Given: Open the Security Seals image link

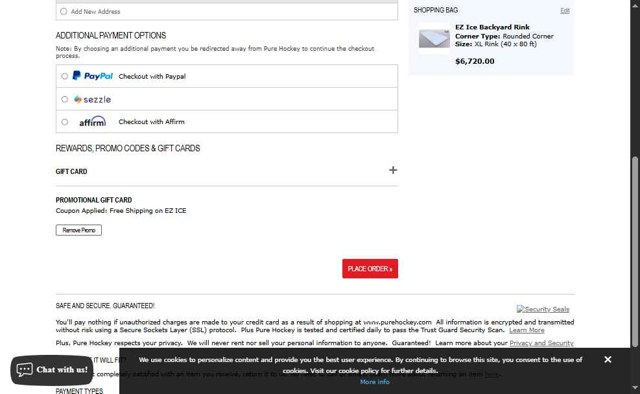Looking at the screenshot, I should (543, 309).
